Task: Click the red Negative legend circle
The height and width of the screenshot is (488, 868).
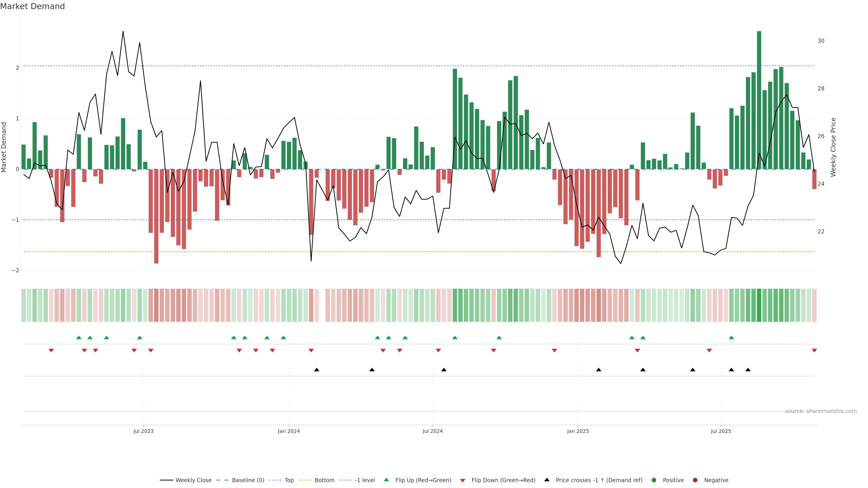Action: pyautogui.click(x=695, y=480)
